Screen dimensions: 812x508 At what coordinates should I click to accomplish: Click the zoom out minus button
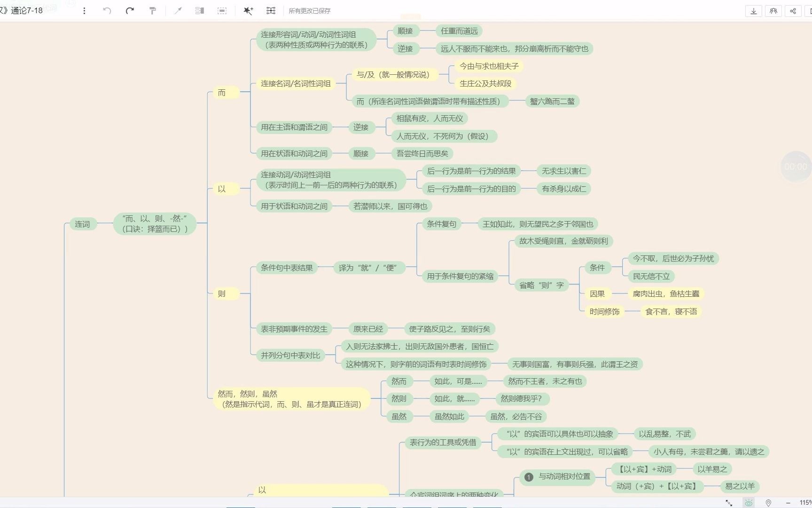pos(788,503)
